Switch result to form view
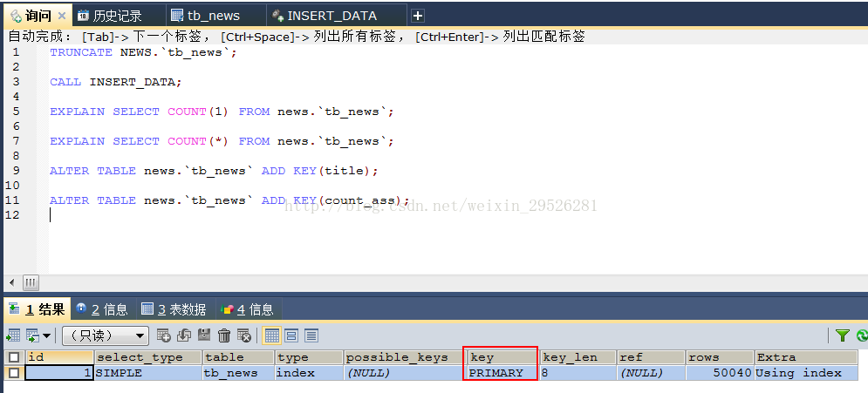The height and width of the screenshot is (393, 868). tap(291, 335)
